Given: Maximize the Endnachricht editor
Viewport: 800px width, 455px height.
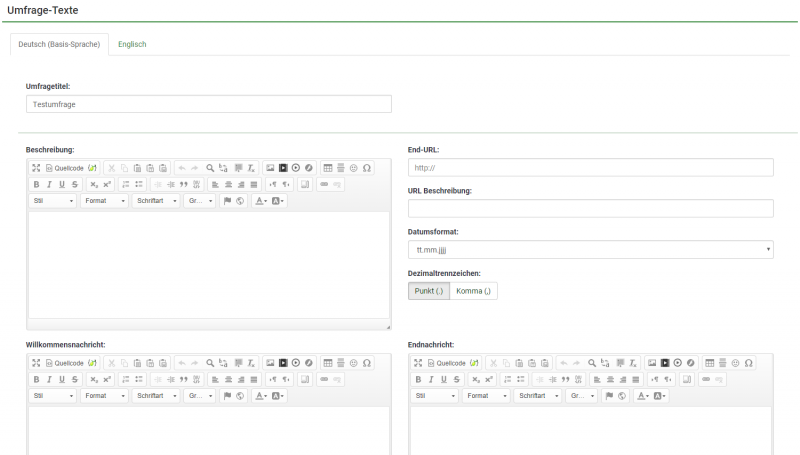Looking at the screenshot, I should [x=418, y=363].
